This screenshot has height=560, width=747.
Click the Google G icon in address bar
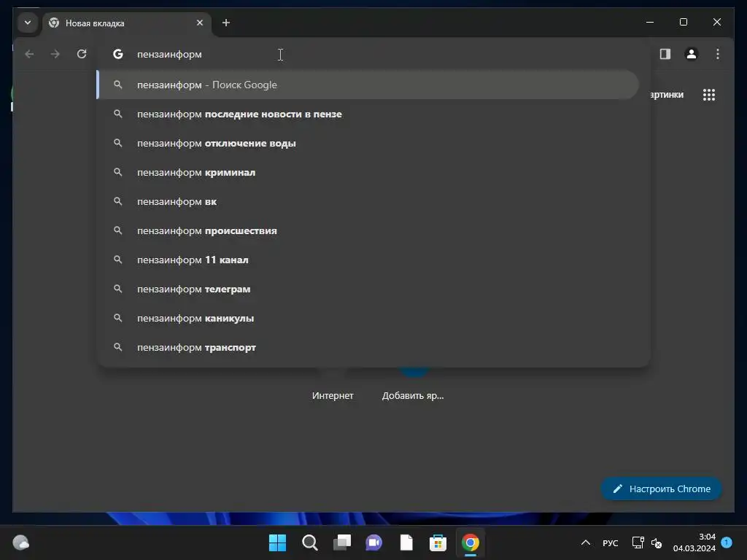pos(118,54)
